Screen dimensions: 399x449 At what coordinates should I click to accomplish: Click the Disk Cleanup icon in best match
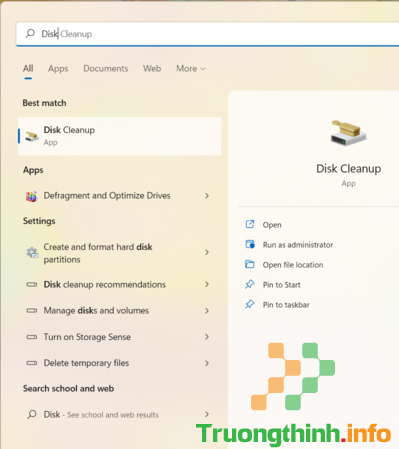[32, 136]
